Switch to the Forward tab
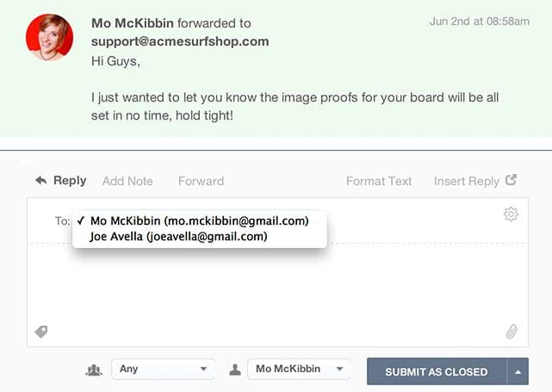This screenshot has height=392, width=552. click(201, 181)
